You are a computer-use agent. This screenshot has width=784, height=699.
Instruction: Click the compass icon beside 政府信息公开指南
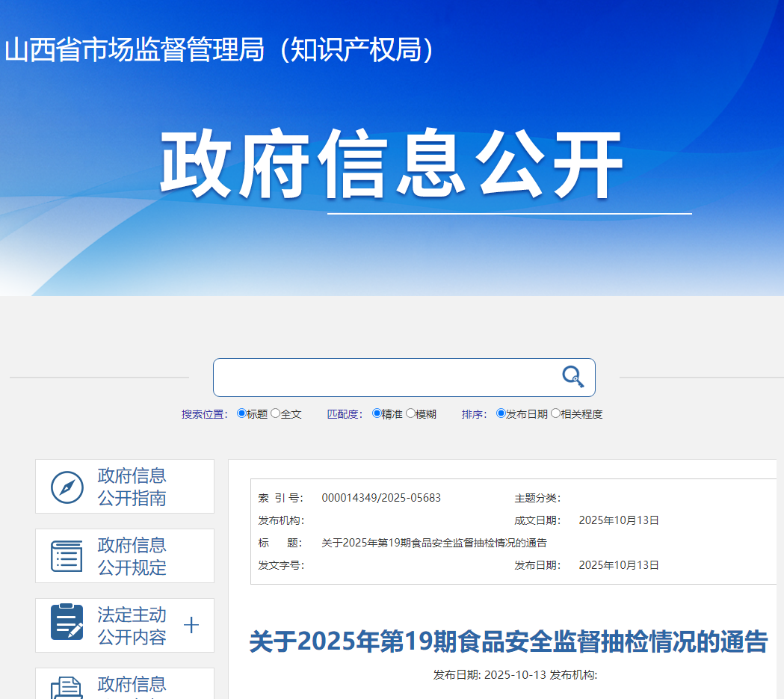tap(67, 487)
